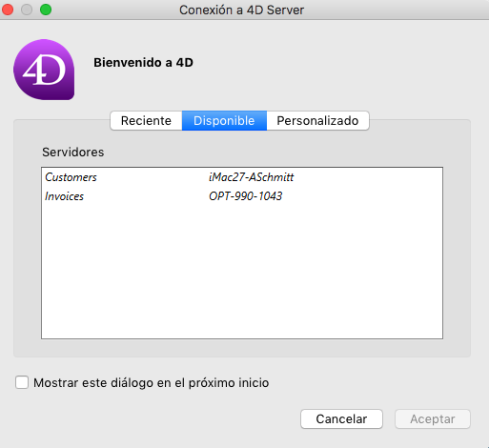Click the green zoom window button

(x=46, y=10)
